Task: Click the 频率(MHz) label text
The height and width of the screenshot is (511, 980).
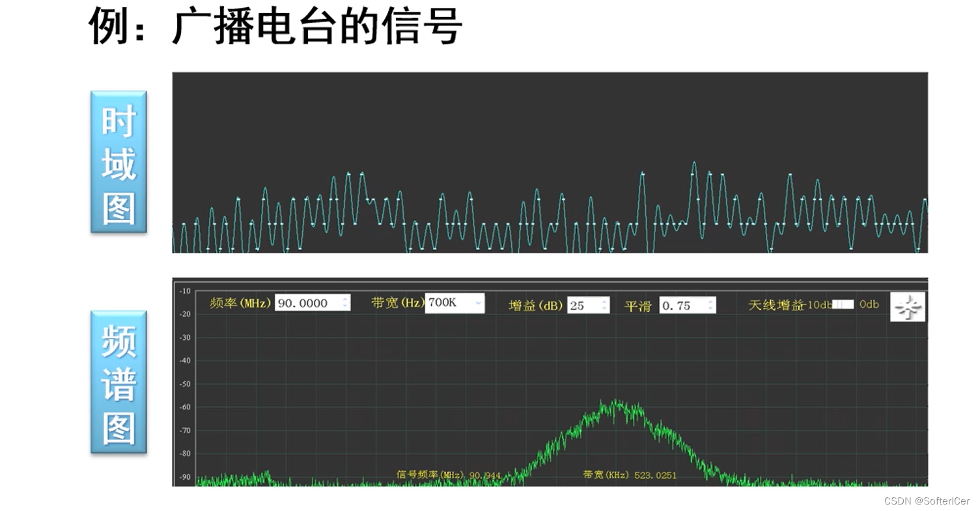Action: pyautogui.click(x=240, y=303)
